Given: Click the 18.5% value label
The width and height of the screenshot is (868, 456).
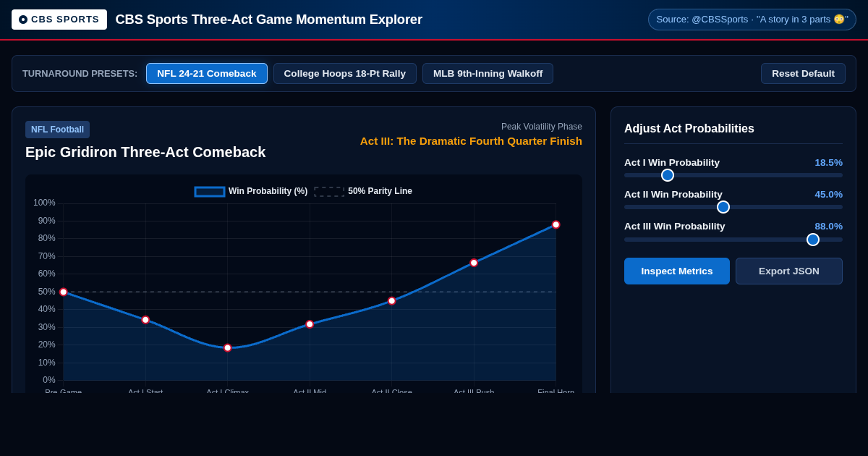Looking at the screenshot, I should click(x=828, y=162).
